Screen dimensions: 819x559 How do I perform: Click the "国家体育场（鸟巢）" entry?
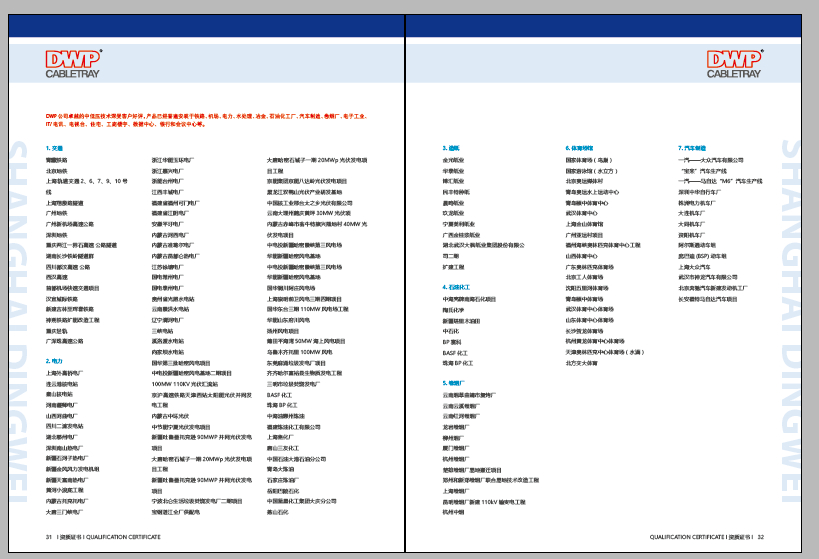click(589, 160)
